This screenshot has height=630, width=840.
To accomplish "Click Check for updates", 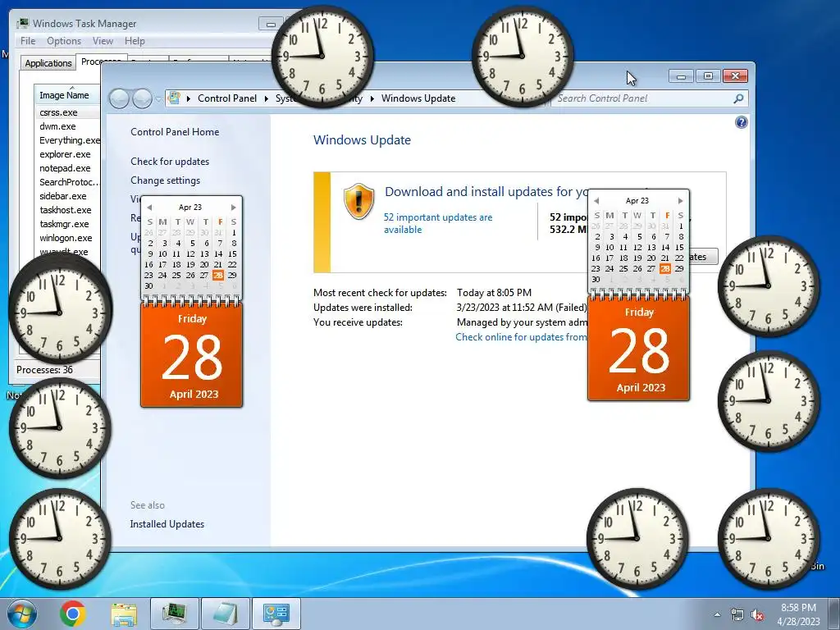I will (x=170, y=162).
